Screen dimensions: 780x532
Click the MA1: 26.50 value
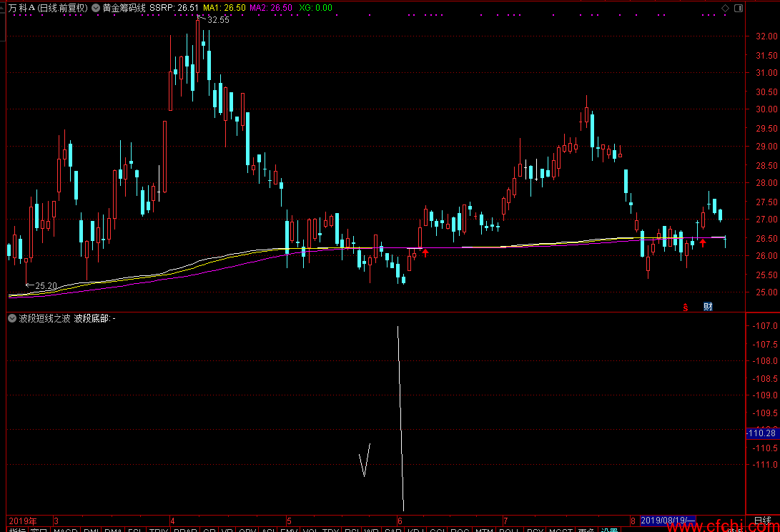[224, 8]
